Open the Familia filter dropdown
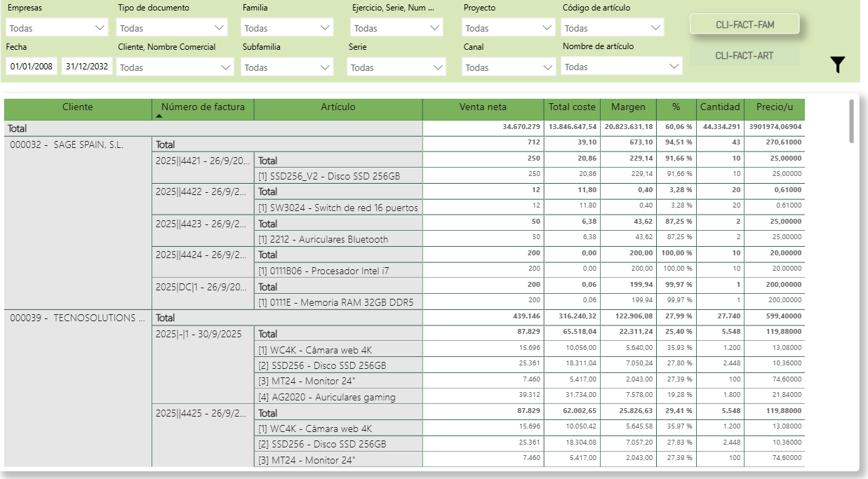The image size is (868, 479). (287, 28)
